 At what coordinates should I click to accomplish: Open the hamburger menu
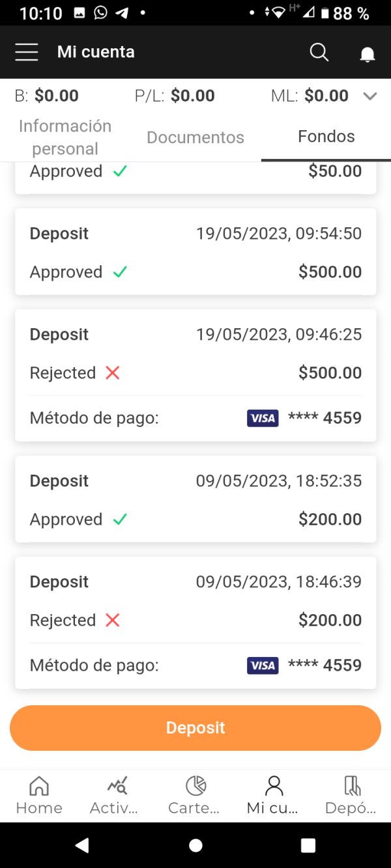click(27, 52)
